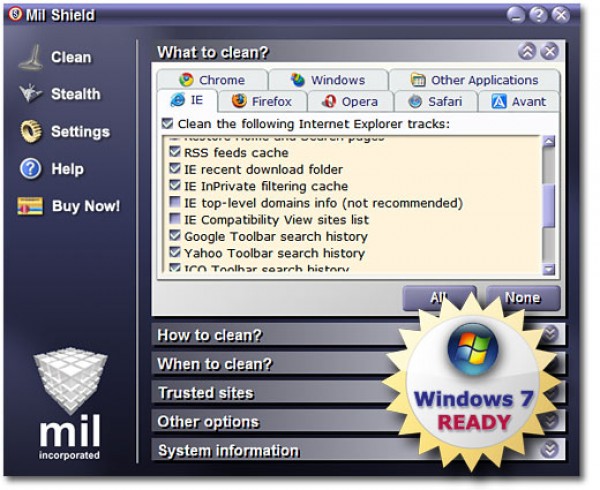
Task: Click the Safari compass tab icon
Action: (415, 101)
